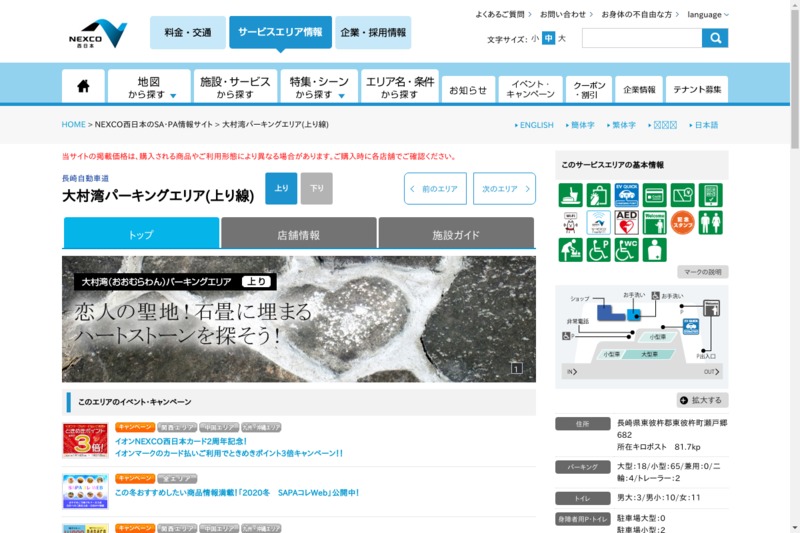Click the NEXCO West Japan logo
This screenshot has height=533, width=800.
(98, 33)
